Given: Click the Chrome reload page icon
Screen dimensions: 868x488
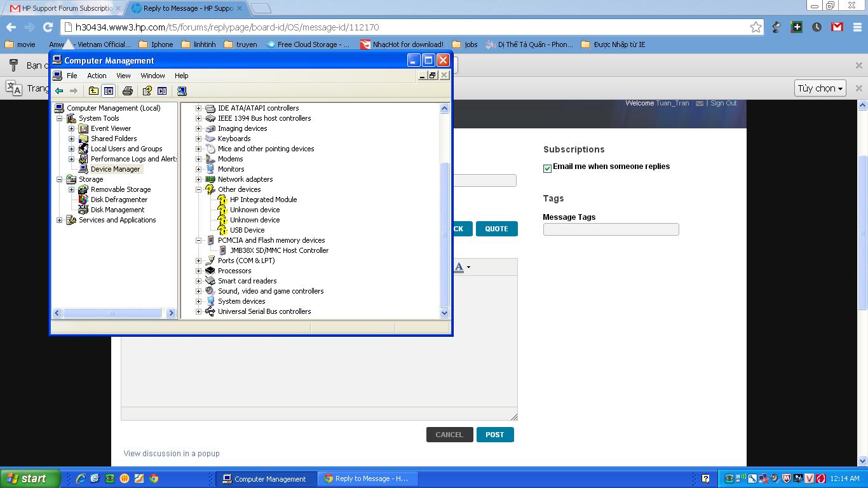Looking at the screenshot, I should (x=48, y=27).
